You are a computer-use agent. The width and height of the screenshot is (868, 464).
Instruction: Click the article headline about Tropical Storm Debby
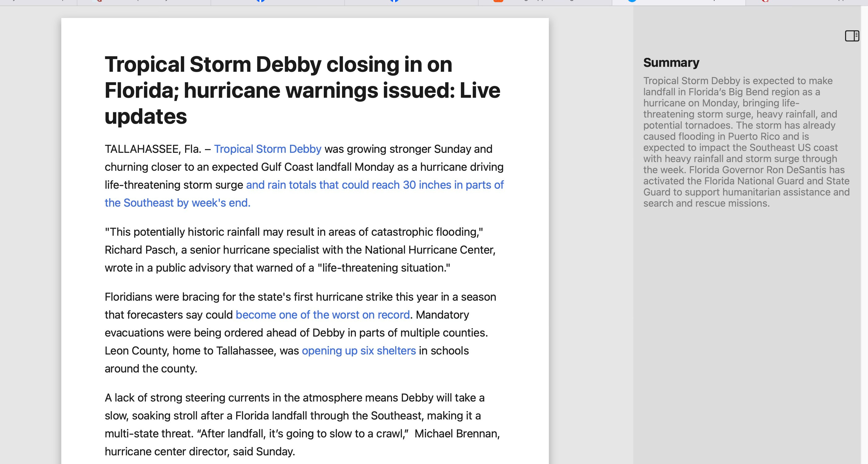[302, 90]
